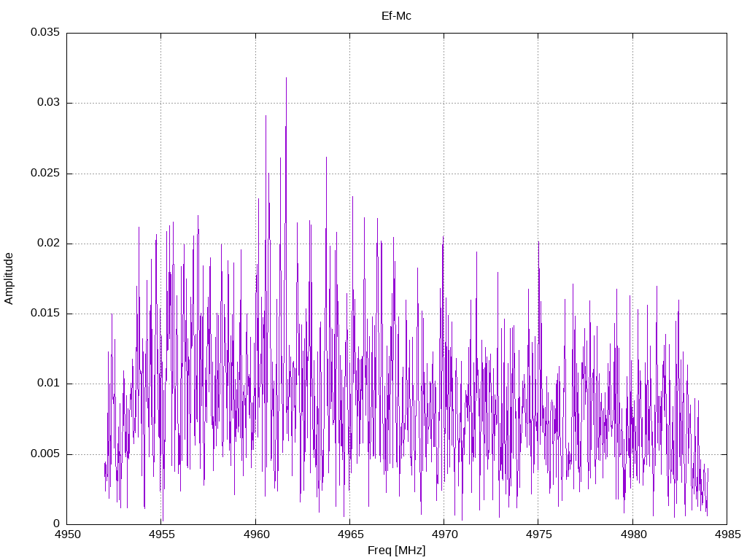Click the y-axis tick value 0.015

coord(45,313)
